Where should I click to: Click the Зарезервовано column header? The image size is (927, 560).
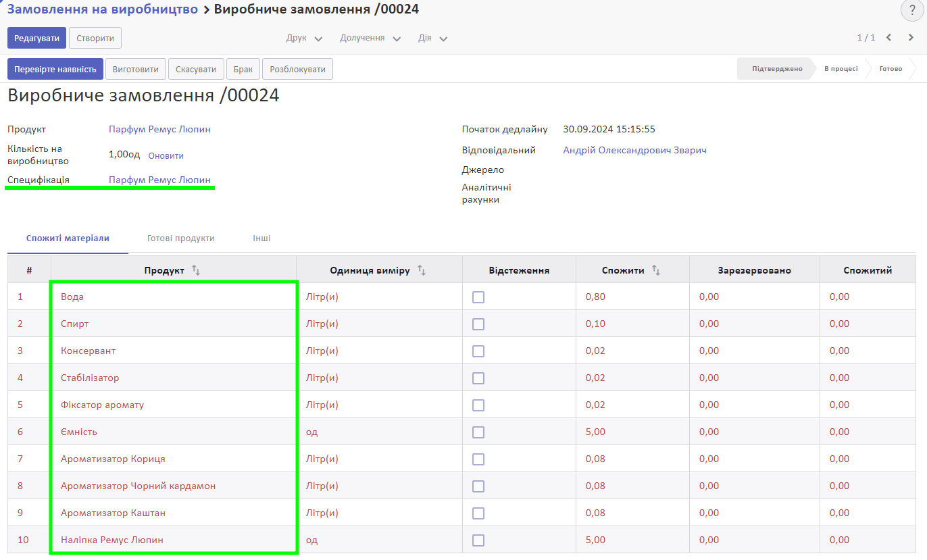754,270
